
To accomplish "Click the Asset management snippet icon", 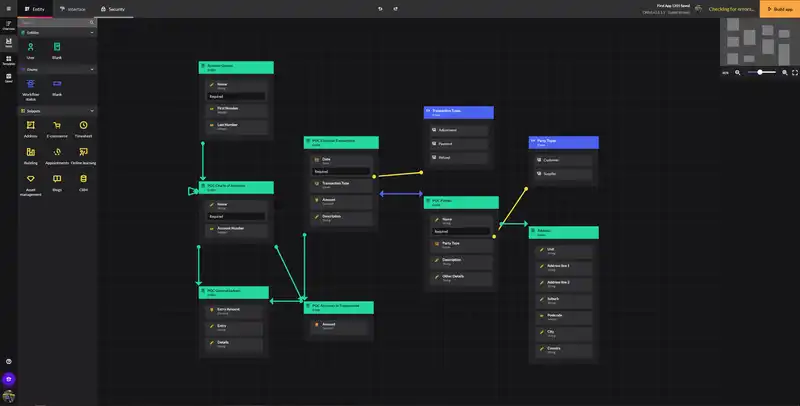I will pos(30,179).
